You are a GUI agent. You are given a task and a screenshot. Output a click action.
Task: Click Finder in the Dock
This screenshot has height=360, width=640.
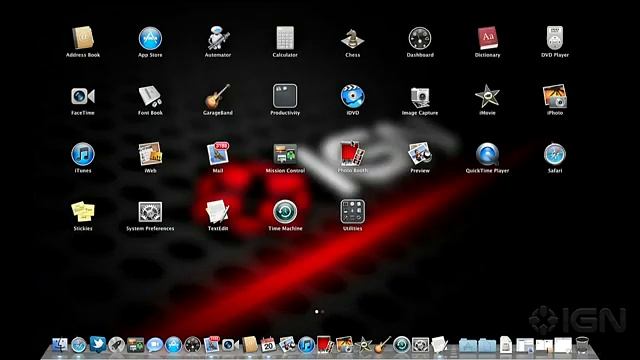pyautogui.click(x=60, y=345)
